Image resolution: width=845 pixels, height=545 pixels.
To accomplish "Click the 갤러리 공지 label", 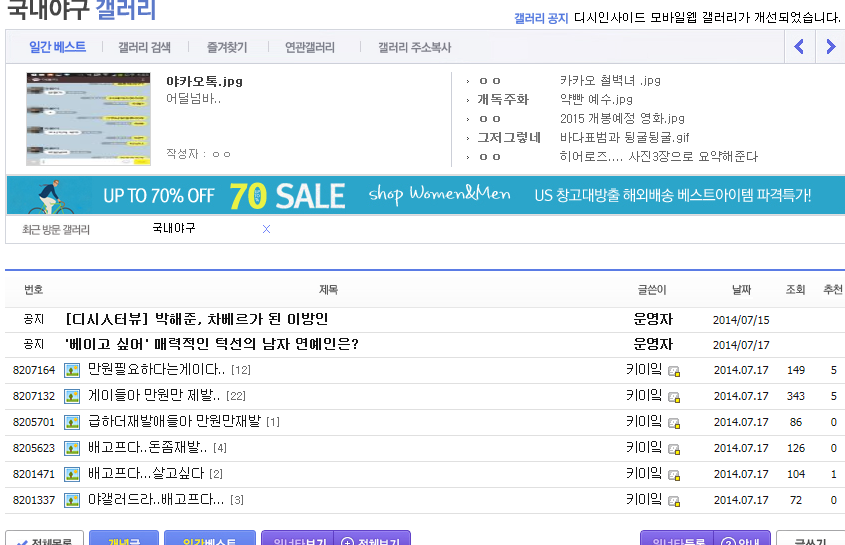I will [x=541, y=18].
